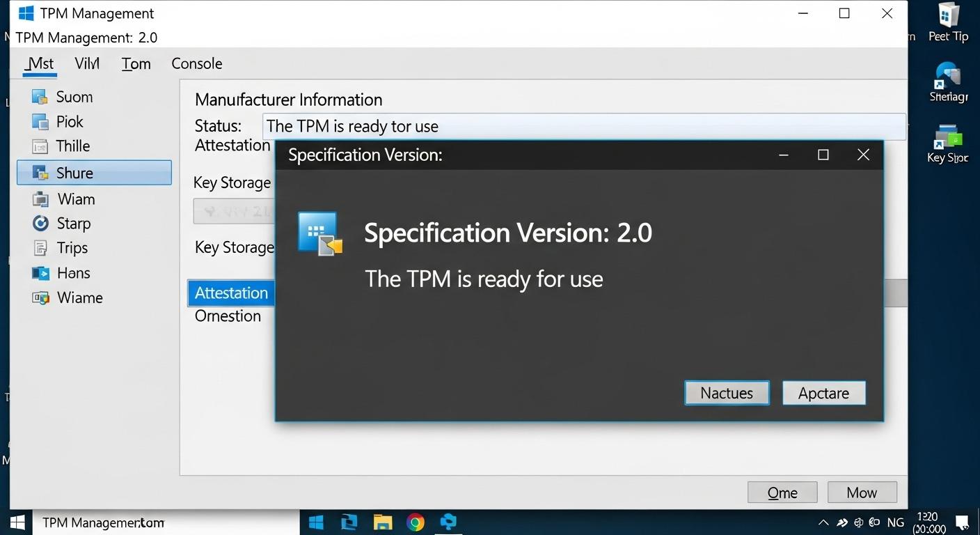Click the Ome button at bottom
Image resolution: width=980 pixels, height=535 pixels.
[782, 493]
